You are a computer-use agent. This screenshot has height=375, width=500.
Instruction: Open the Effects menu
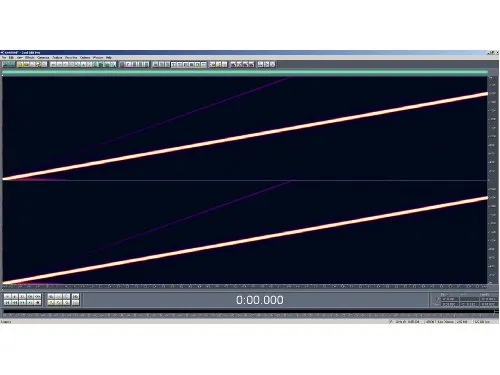(x=30, y=58)
